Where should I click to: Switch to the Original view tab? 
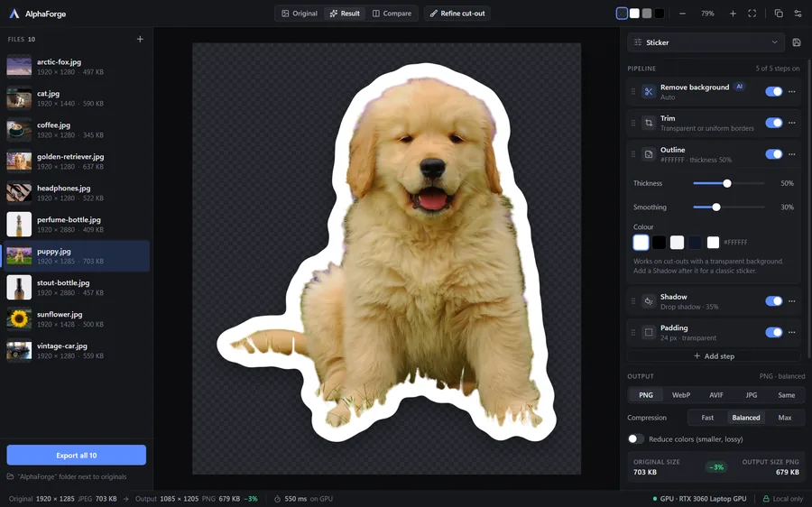tap(300, 14)
